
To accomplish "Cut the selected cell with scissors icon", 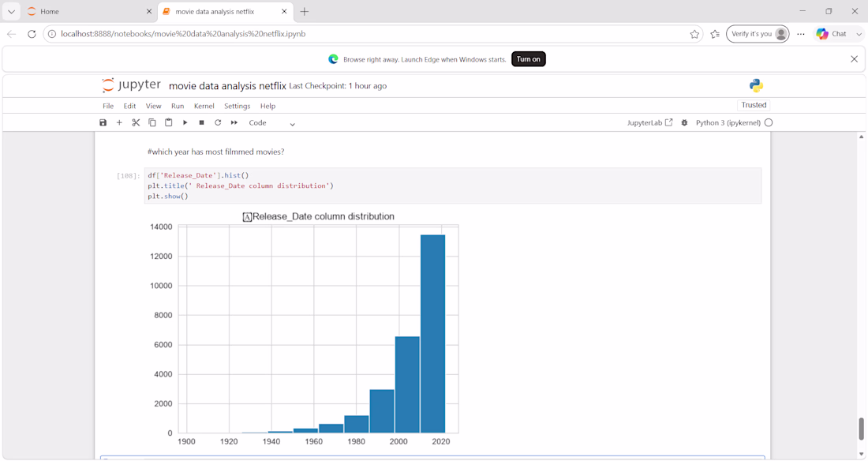I will point(136,122).
